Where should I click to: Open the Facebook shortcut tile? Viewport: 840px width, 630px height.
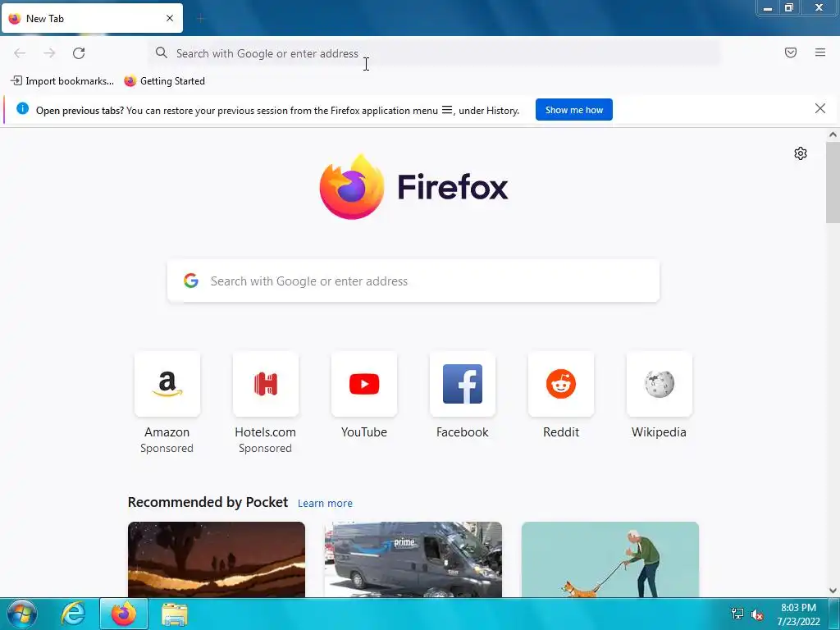point(463,384)
